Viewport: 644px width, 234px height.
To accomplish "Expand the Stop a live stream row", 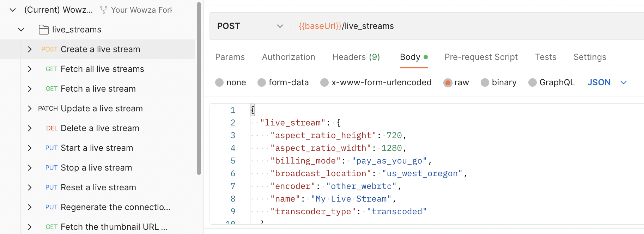I will tap(30, 168).
